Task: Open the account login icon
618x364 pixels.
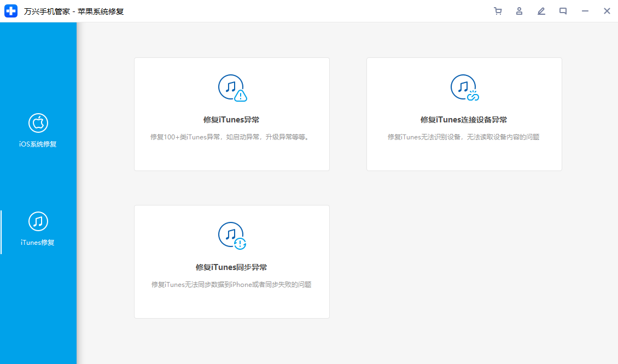Action: 519,11
